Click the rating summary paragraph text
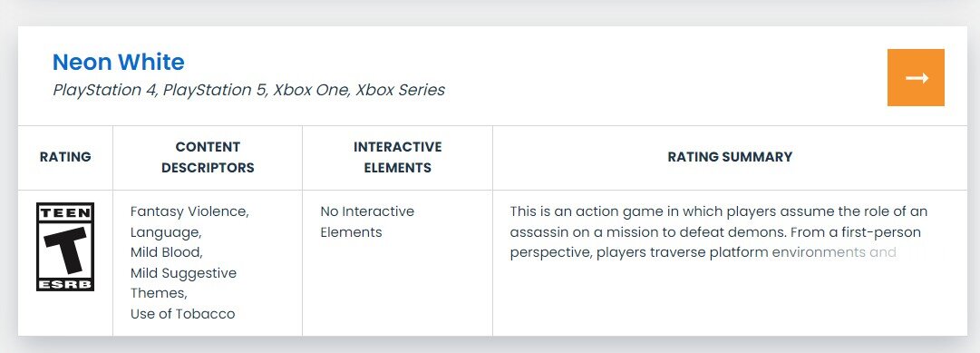 click(719, 231)
